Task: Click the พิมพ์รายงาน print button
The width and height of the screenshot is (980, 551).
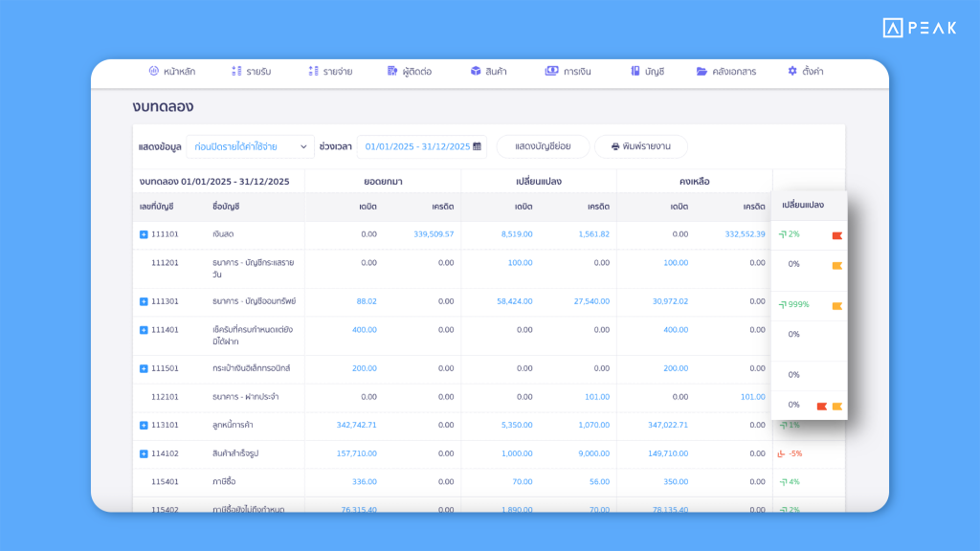Action: pos(640,146)
